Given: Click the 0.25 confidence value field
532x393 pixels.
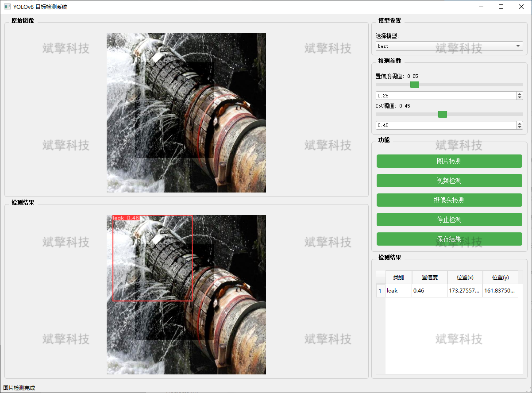Looking at the screenshot, I should coord(446,96).
